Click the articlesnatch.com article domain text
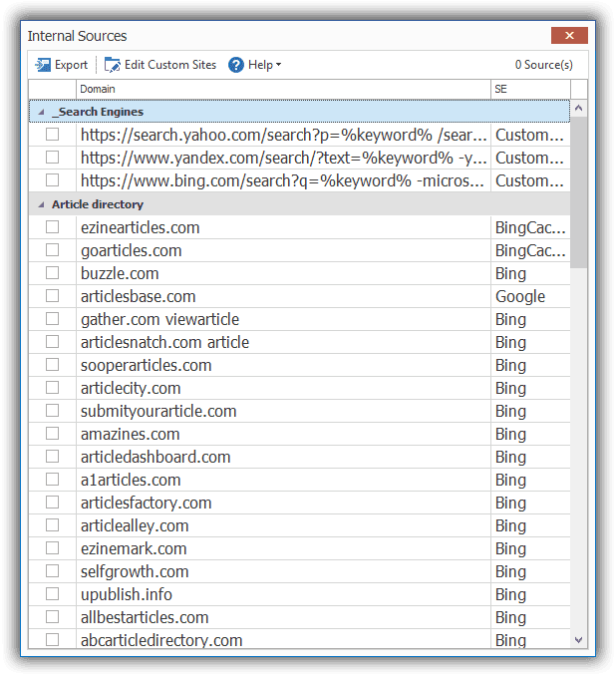The height and width of the screenshot is (677, 616). pos(164,342)
